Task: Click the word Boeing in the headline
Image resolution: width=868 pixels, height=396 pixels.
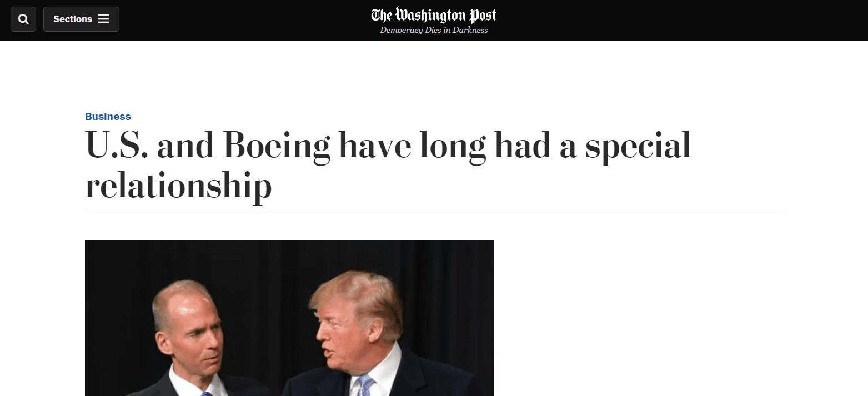Action: [275, 146]
